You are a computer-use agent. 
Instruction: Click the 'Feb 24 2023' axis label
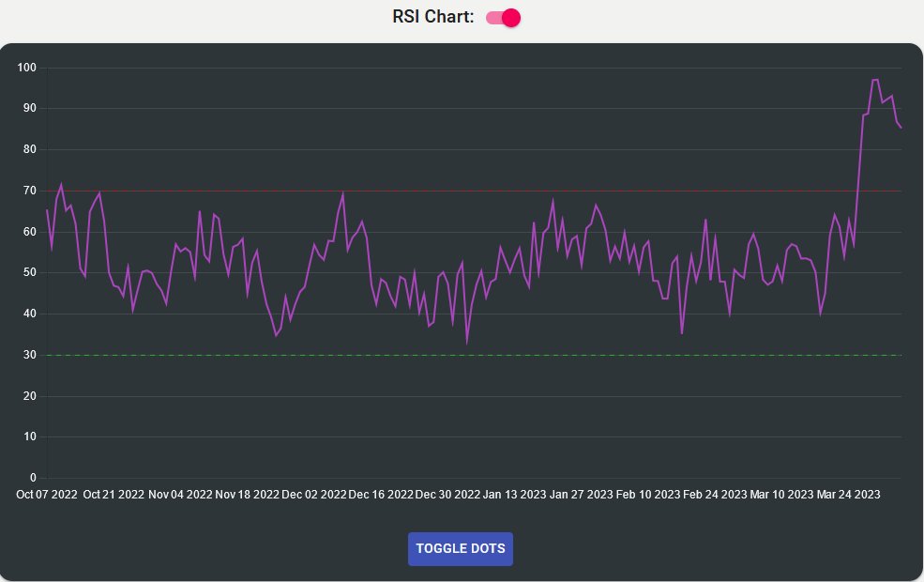point(715,495)
